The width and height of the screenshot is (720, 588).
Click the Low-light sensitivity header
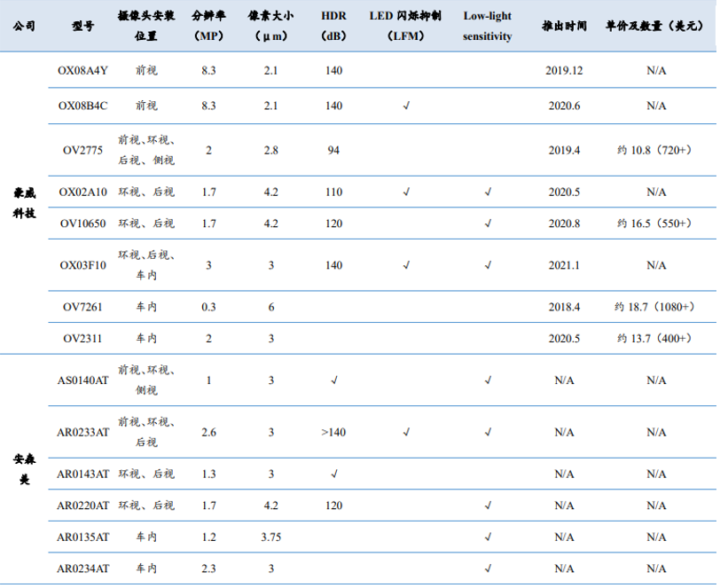[x=487, y=26]
